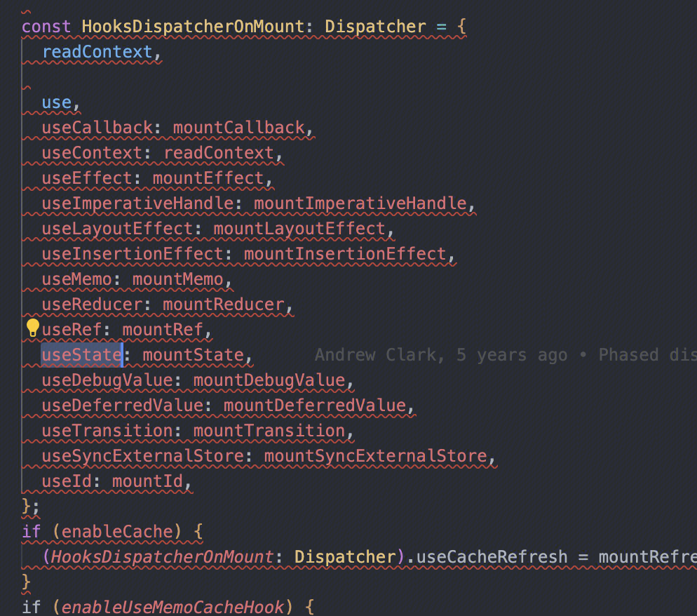Click mountRef value

tap(163, 330)
